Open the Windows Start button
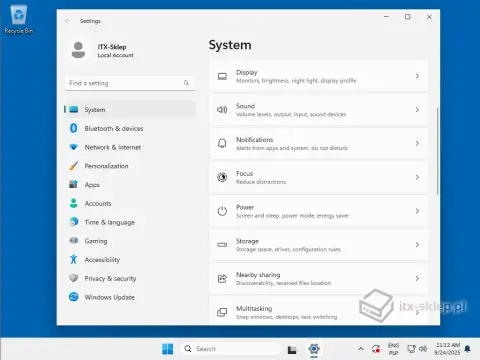The width and height of the screenshot is (480, 360). coord(167,349)
